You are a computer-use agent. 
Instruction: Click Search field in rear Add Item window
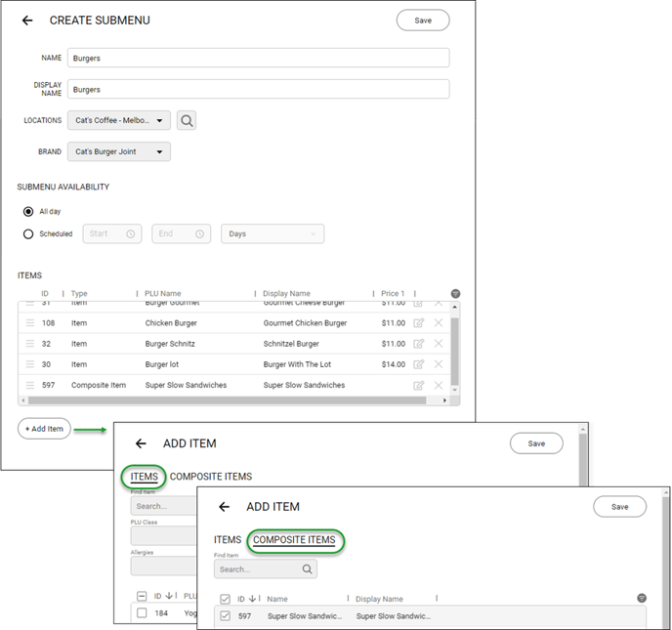click(163, 506)
